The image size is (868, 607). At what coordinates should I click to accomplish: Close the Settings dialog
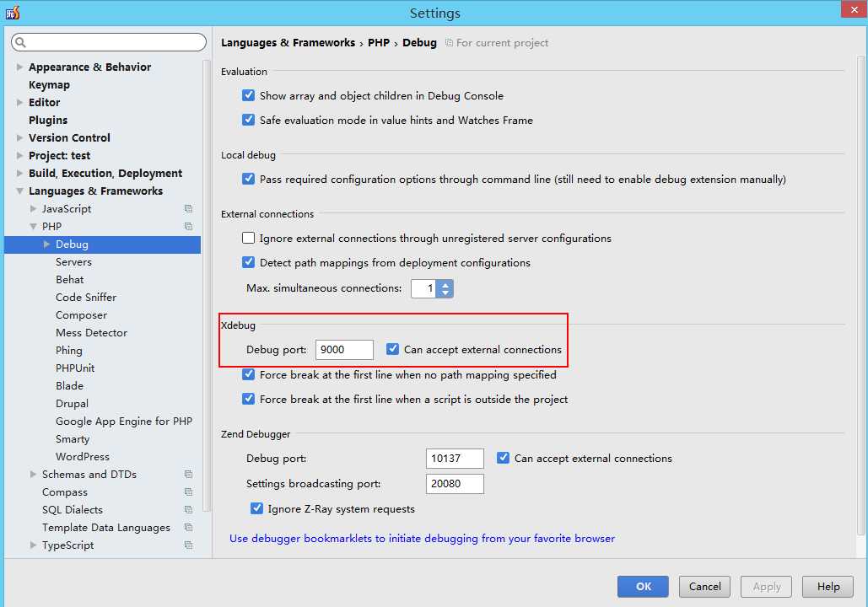tap(854, 9)
